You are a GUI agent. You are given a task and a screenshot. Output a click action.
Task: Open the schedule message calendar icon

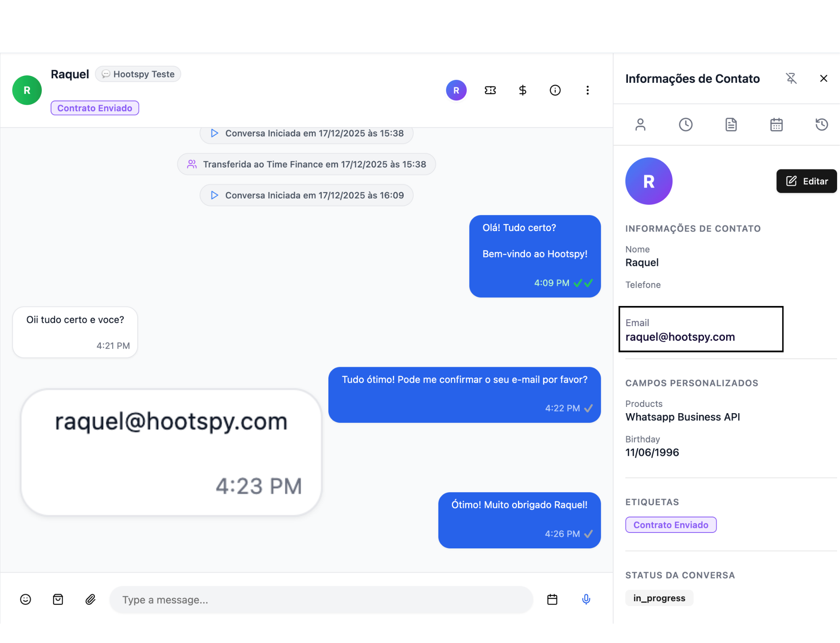[x=552, y=599]
